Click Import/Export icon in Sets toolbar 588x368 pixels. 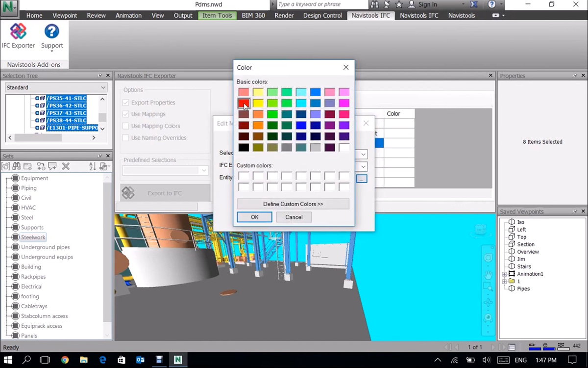(103, 166)
